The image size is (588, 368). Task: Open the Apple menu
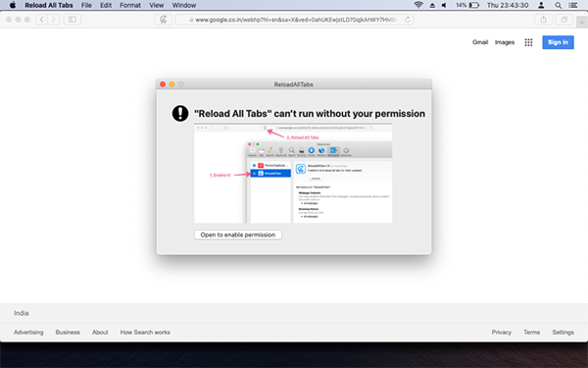point(13,5)
